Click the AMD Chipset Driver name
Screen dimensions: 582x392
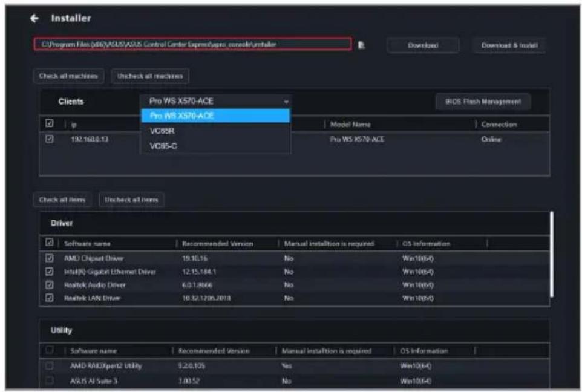point(94,258)
